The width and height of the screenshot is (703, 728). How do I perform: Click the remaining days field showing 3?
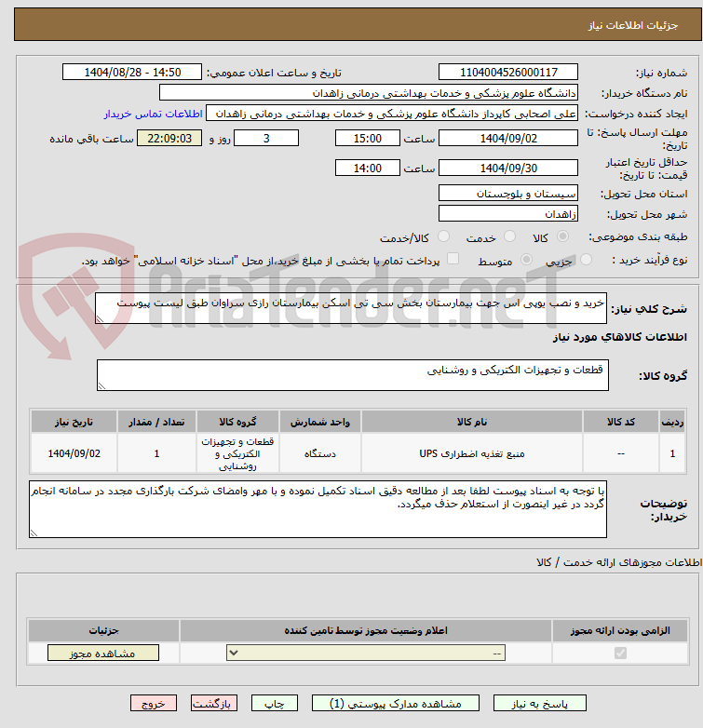tap(266, 139)
